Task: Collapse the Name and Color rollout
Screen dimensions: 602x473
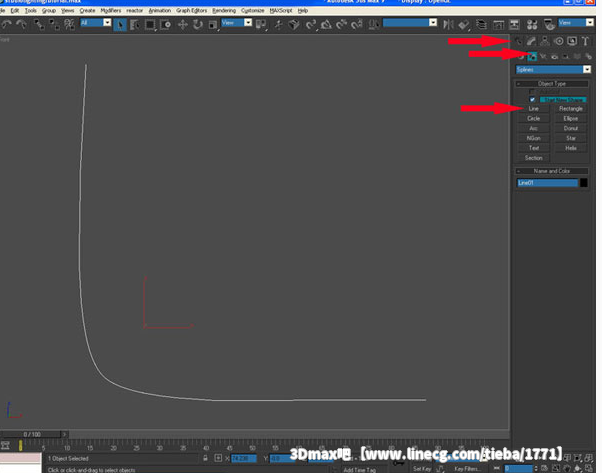Action: click(552, 171)
